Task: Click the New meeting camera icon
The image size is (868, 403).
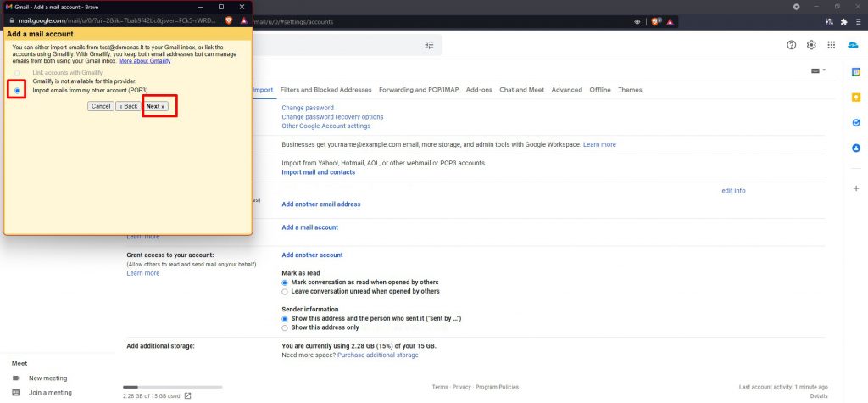Action: pyautogui.click(x=16, y=378)
